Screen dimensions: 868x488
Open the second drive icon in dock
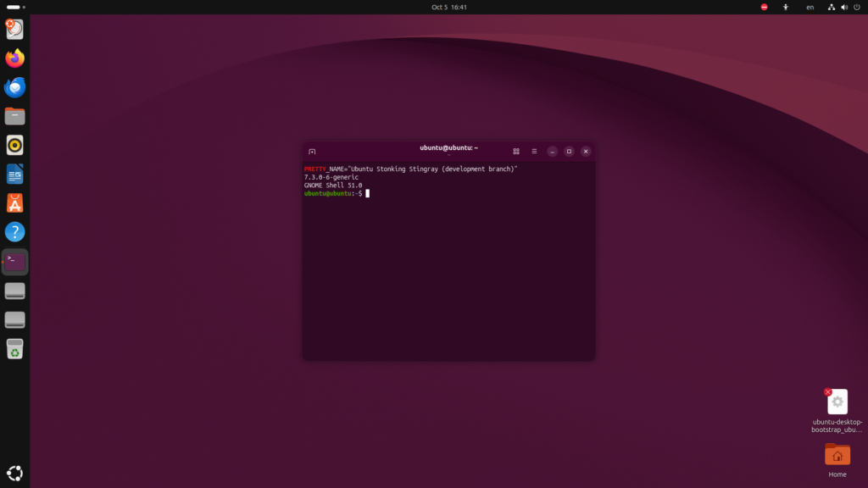tap(15, 319)
